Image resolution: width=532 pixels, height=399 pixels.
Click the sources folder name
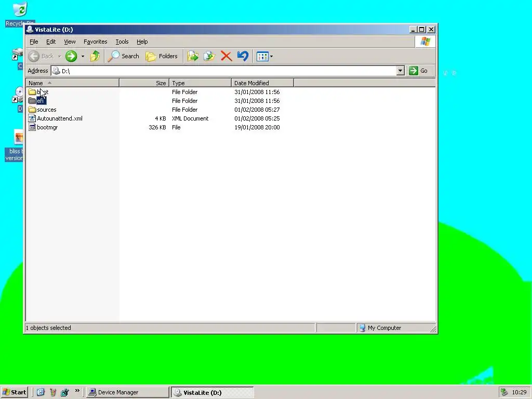(x=46, y=110)
